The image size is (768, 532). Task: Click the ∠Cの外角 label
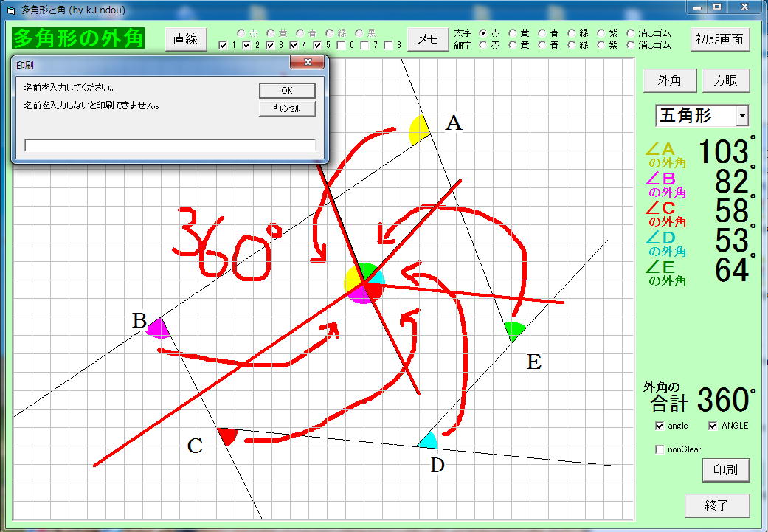666,214
